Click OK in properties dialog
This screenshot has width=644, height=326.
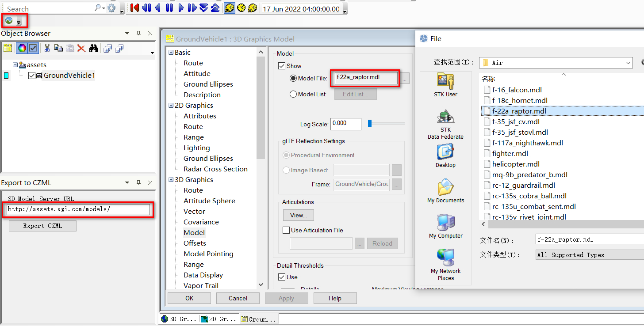189,298
